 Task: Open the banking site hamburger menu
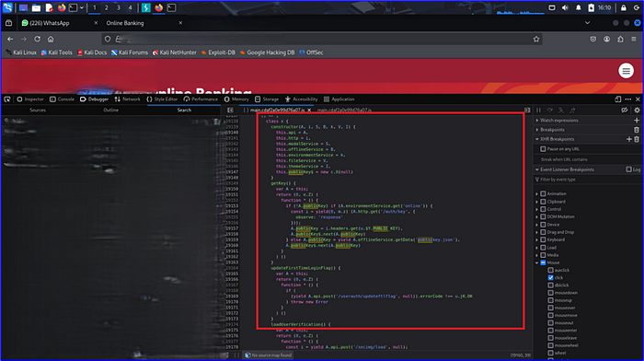point(626,71)
